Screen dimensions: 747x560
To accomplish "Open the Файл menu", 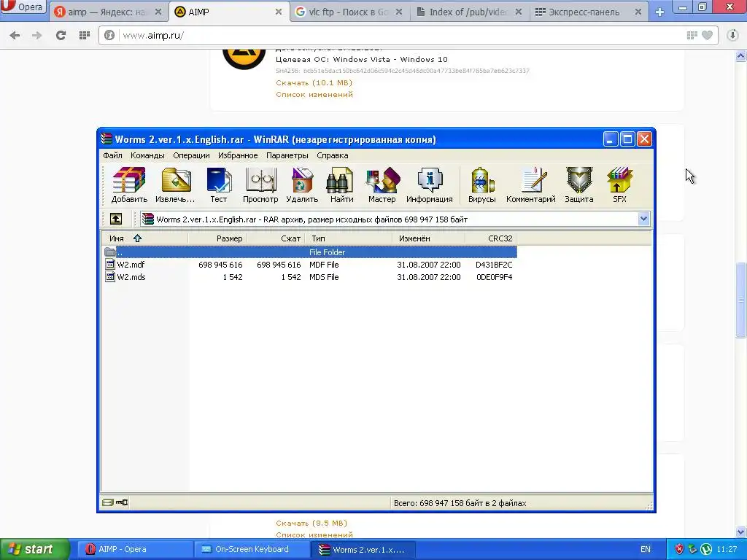I will [x=112, y=155].
